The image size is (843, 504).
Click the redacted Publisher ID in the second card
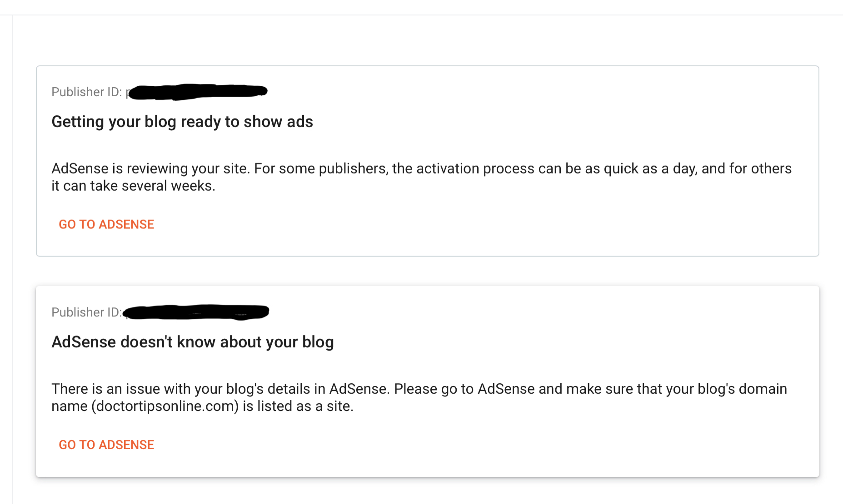pyautogui.click(x=196, y=312)
